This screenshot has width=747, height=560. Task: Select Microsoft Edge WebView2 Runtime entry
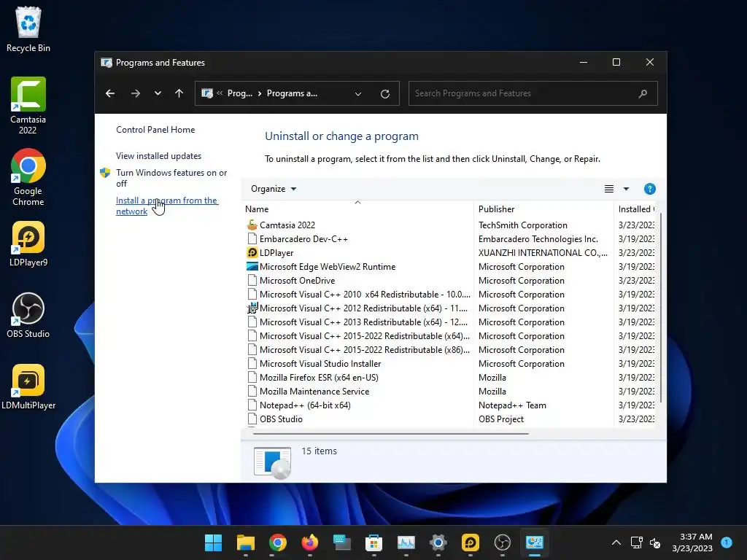(x=328, y=267)
